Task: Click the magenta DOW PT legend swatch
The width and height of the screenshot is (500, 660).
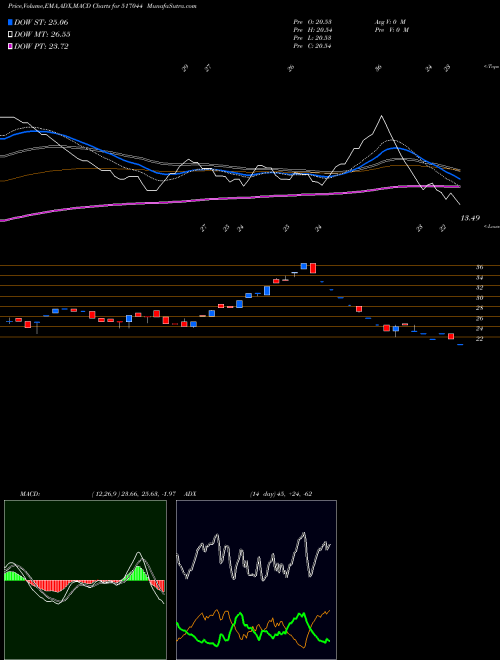Action: [10, 46]
